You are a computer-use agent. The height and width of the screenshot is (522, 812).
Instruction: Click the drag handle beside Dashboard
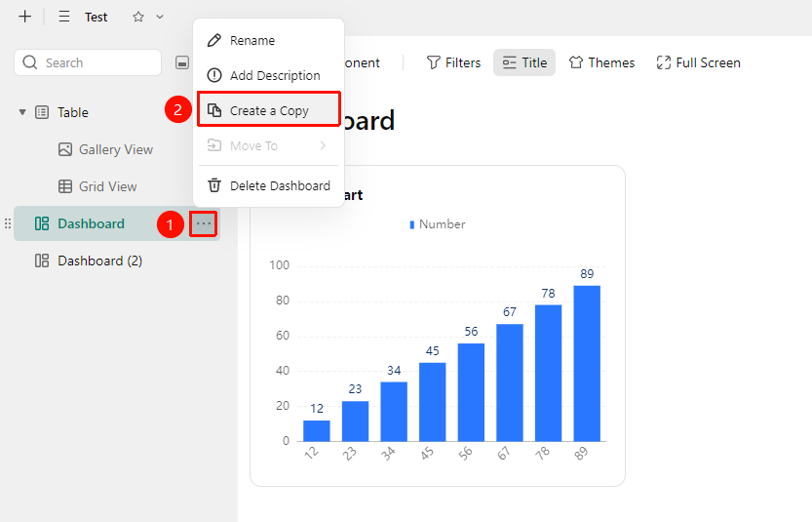coord(7,224)
